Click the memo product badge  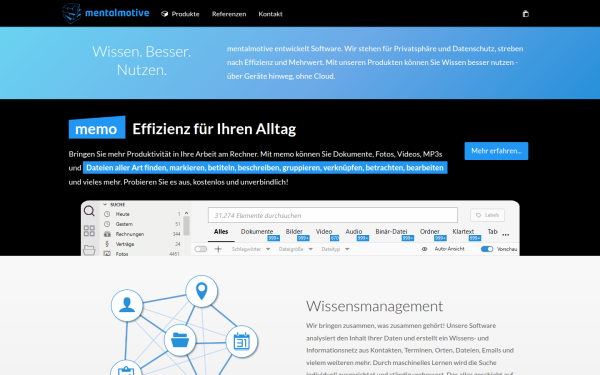tap(97, 127)
